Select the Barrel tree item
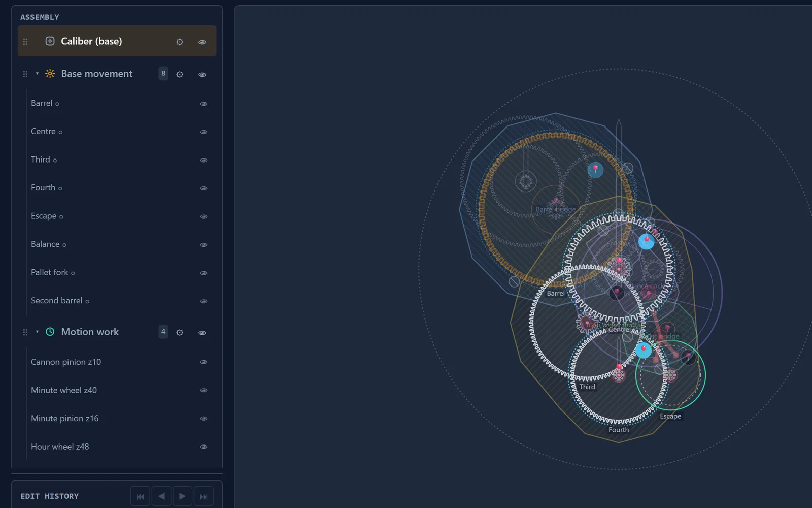Viewport: 812px width, 508px height. (x=120, y=103)
